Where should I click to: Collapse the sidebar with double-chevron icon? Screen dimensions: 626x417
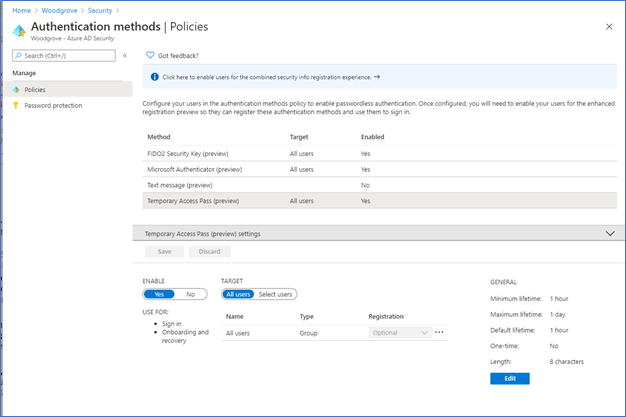click(125, 56)
